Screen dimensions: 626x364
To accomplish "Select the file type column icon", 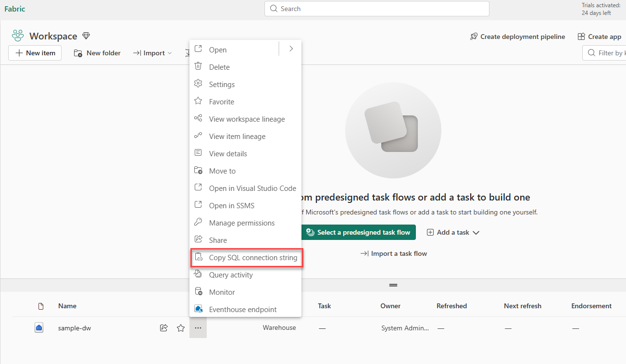I will [41, 306].
